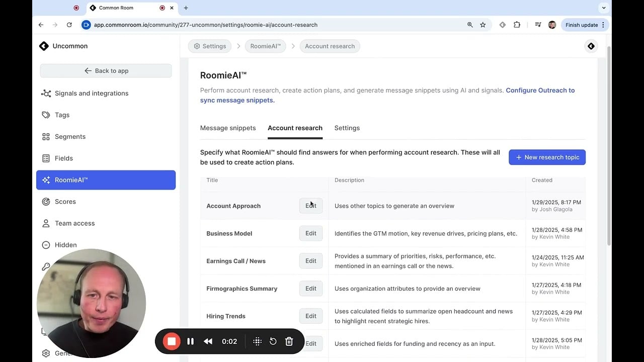This screenshot has height=362, width=644.
Task: Delete the recording with trash icon
Action: (289, 341)
